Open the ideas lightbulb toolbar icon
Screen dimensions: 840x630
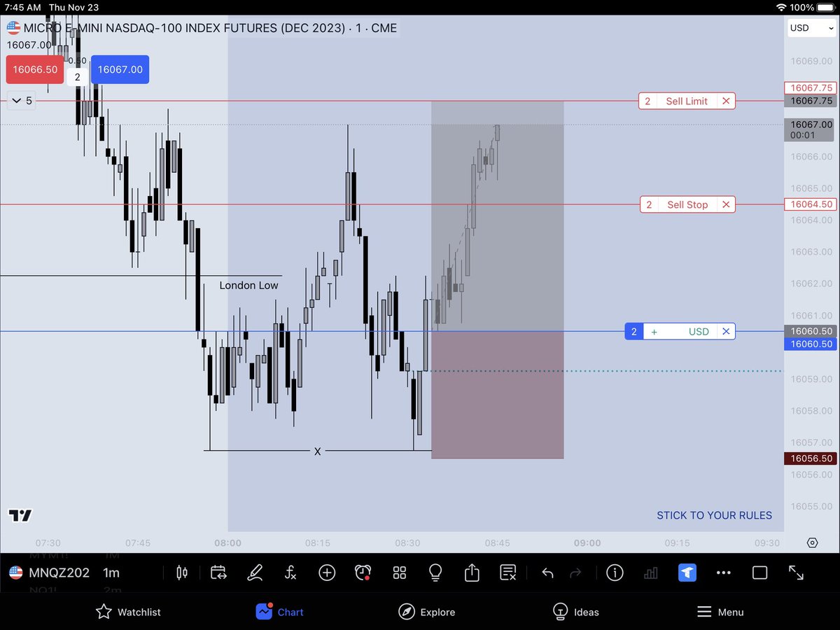point(435,573)
